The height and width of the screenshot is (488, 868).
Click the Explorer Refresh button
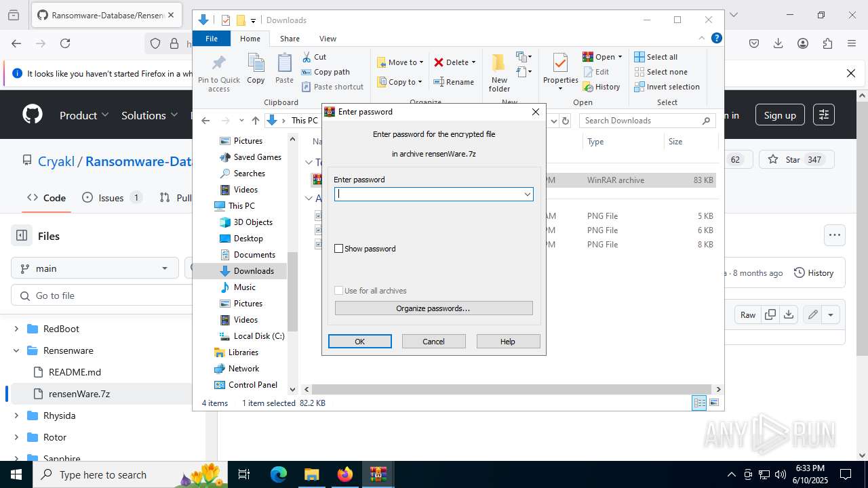(566, 121)
